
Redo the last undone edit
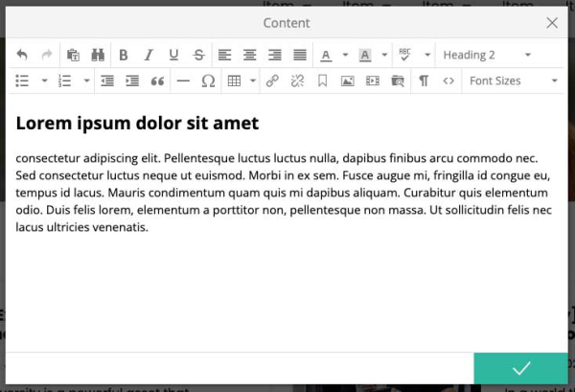(47, 55)
